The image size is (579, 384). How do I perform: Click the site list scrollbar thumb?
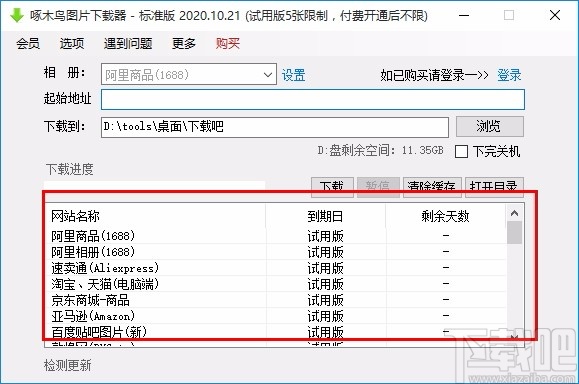(x=514, y=233)
